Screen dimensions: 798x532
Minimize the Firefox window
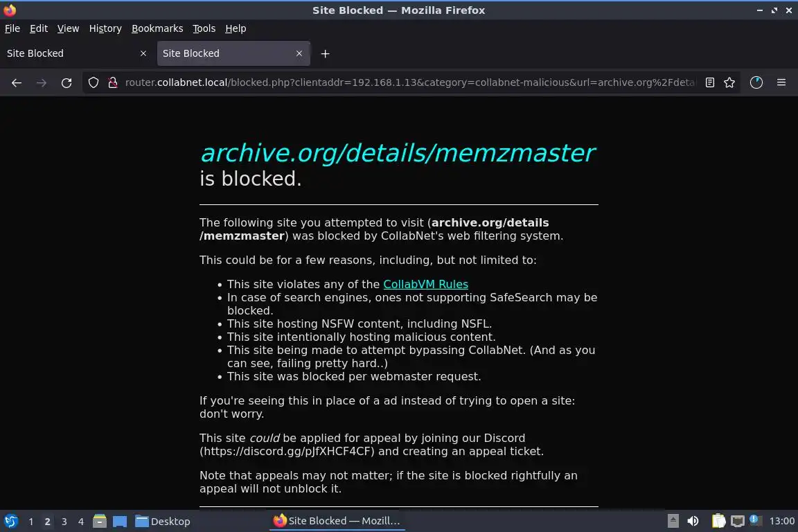tap(759, 10)
